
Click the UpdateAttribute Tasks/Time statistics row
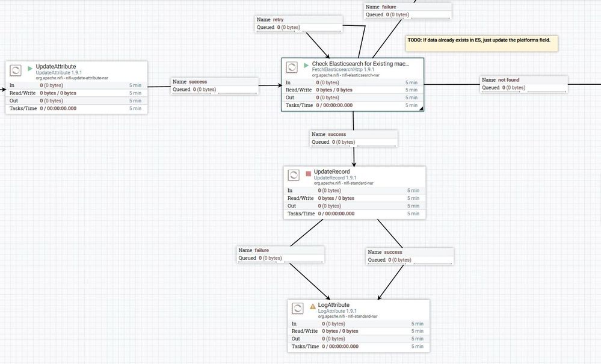coord(76,108)
